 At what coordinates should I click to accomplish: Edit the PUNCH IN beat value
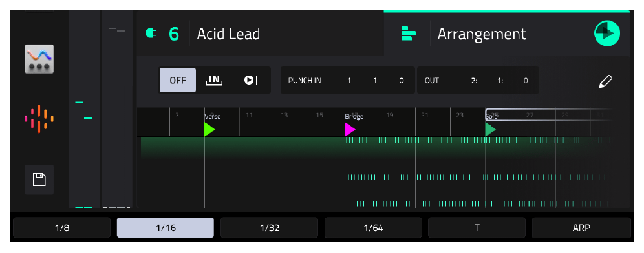click(x=376, y=81)
